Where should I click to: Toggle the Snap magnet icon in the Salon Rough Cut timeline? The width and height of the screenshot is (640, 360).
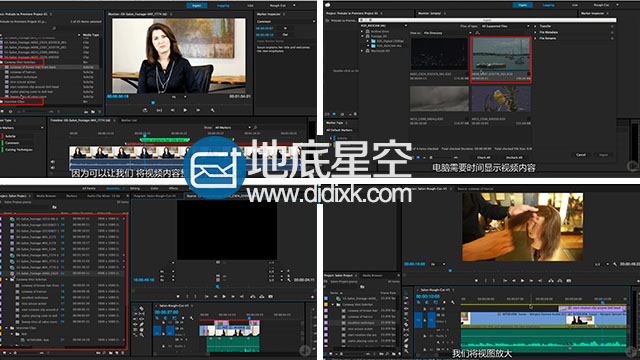[x=427, y=302]
